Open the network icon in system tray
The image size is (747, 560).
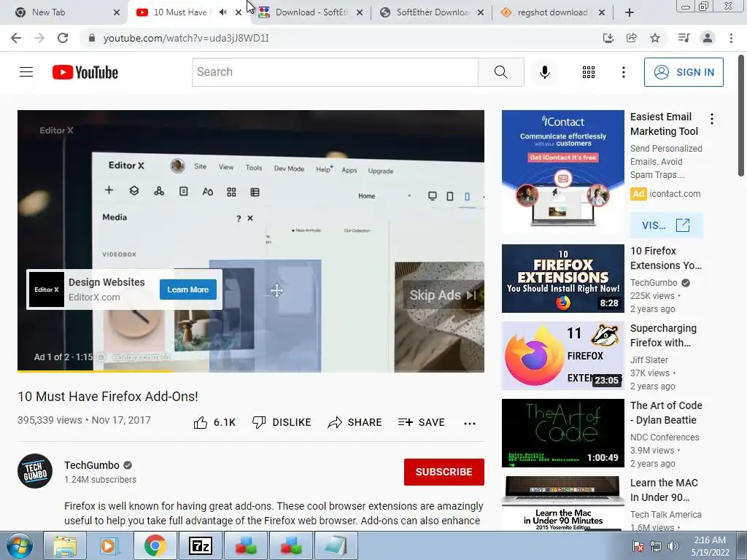656,546
